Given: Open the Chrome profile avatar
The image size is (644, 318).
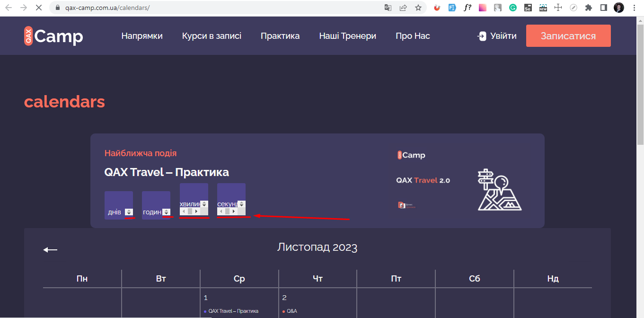Looking at the screenshot, I should coord(618,7).
